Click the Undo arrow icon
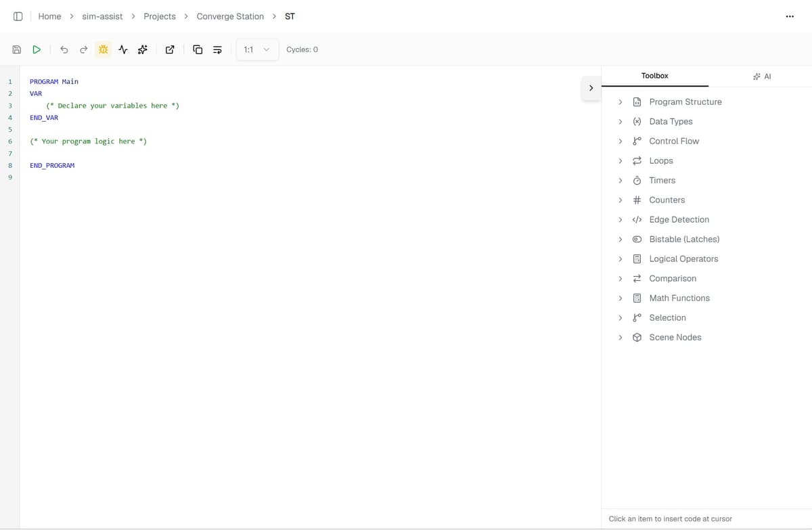This screenshot has height=530, width=812. coord(64,49)
